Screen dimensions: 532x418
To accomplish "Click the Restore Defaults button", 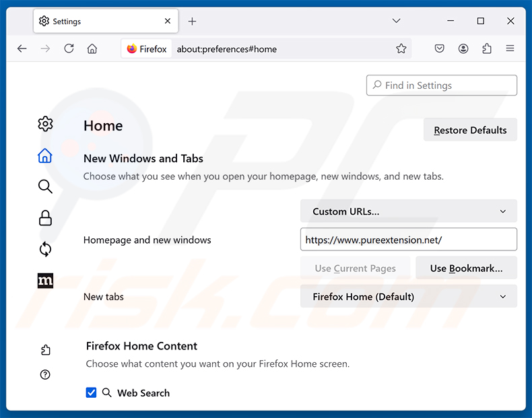I will (x=470, y=130).
